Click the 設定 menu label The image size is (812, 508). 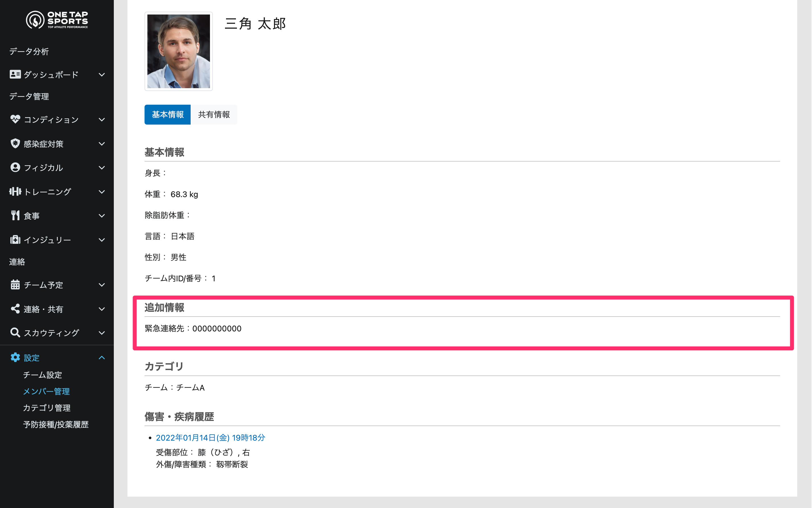click(32, 358)
